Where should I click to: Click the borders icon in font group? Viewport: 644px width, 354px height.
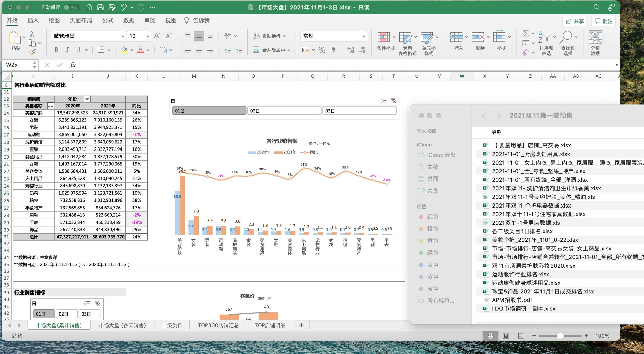pyautogui.click(x=101, y=50)
